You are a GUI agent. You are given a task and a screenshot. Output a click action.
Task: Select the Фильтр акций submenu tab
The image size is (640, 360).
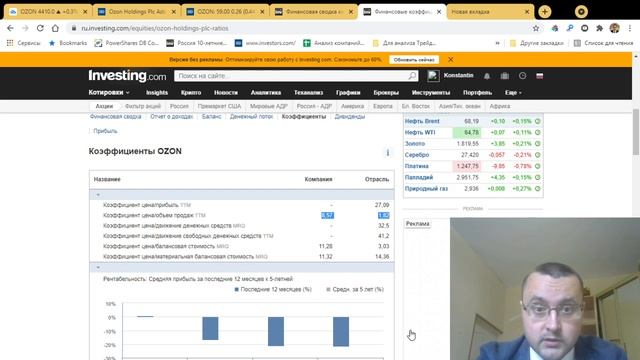click(143, 106)
